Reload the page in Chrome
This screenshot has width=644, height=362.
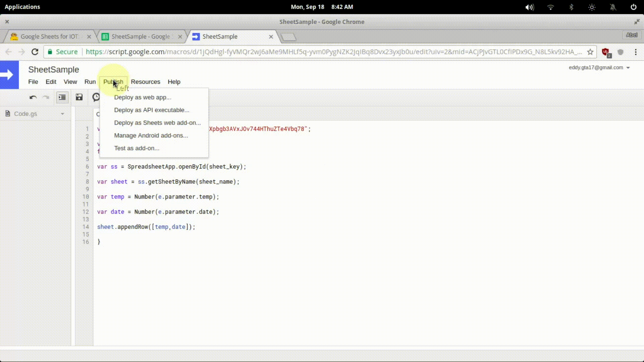(x=35, y=52)
